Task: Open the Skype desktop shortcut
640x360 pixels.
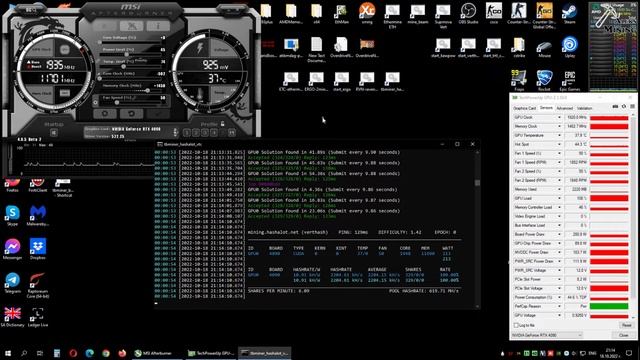Action: point(12,215)
